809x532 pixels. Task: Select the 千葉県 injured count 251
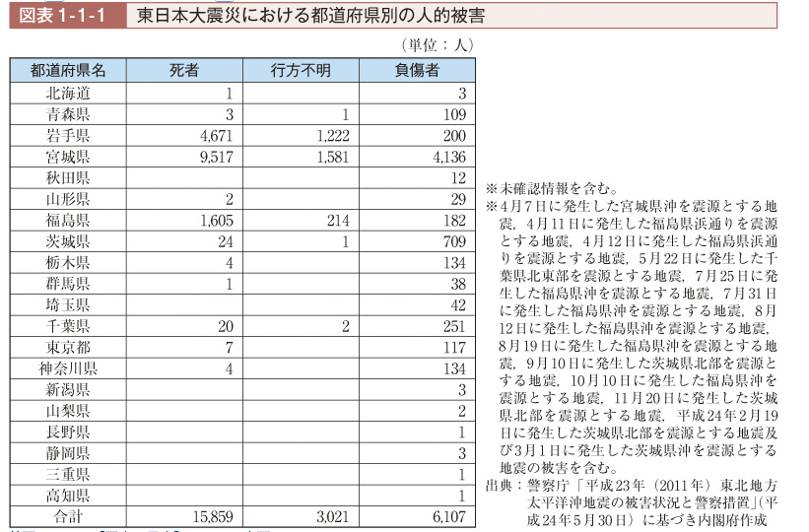pos(452,327)
